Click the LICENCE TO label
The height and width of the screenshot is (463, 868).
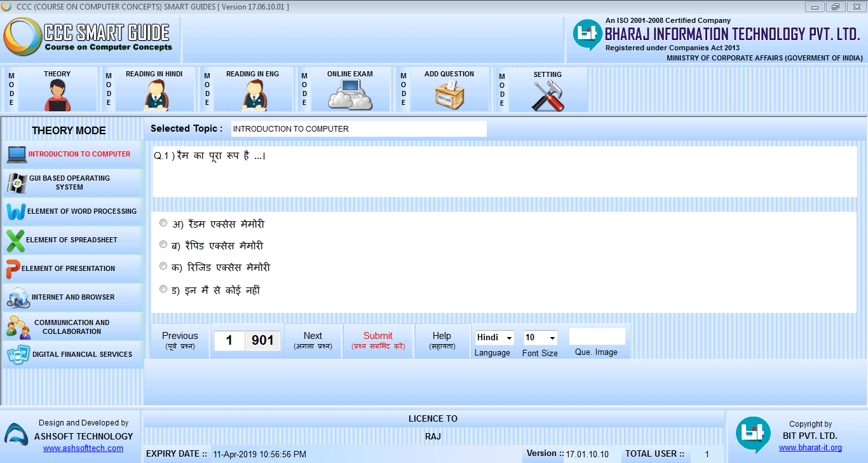433,418
